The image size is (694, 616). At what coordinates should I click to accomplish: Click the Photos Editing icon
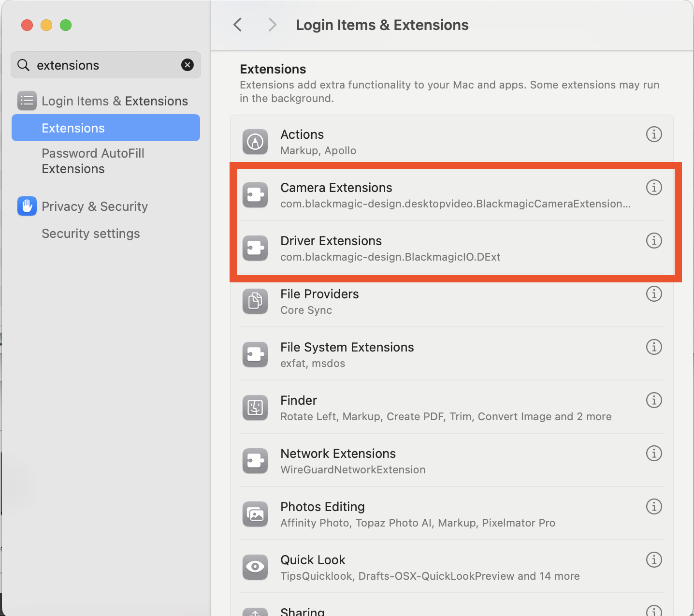point(255,514)
